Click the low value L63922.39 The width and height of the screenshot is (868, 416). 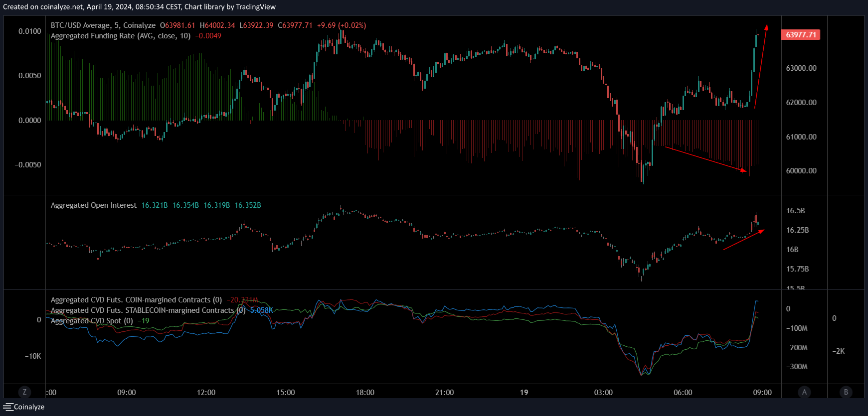[x=256, y=25]
